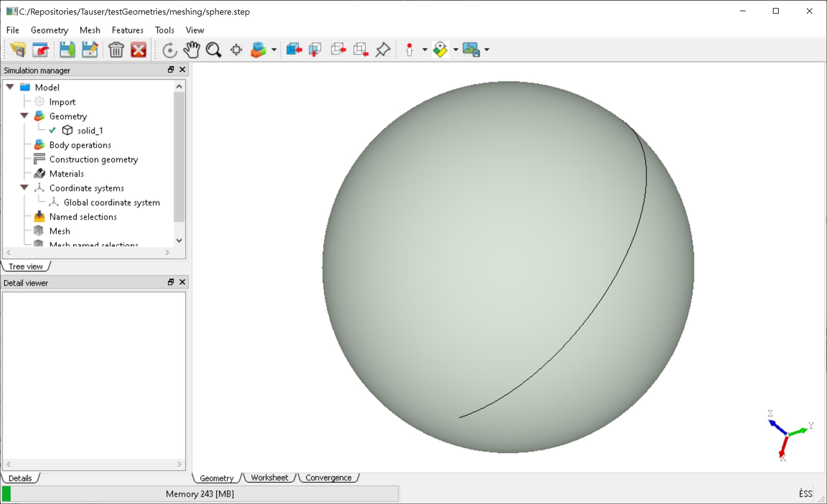Click the open folder icon in the toolbar
This screenshot has height=504, width=827.
point(18,50)
